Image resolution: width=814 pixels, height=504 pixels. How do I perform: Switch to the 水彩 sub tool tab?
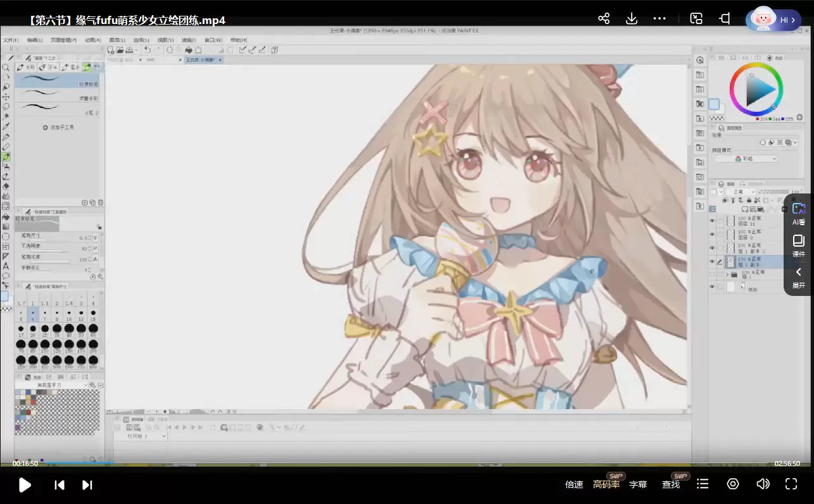point(27,67)
